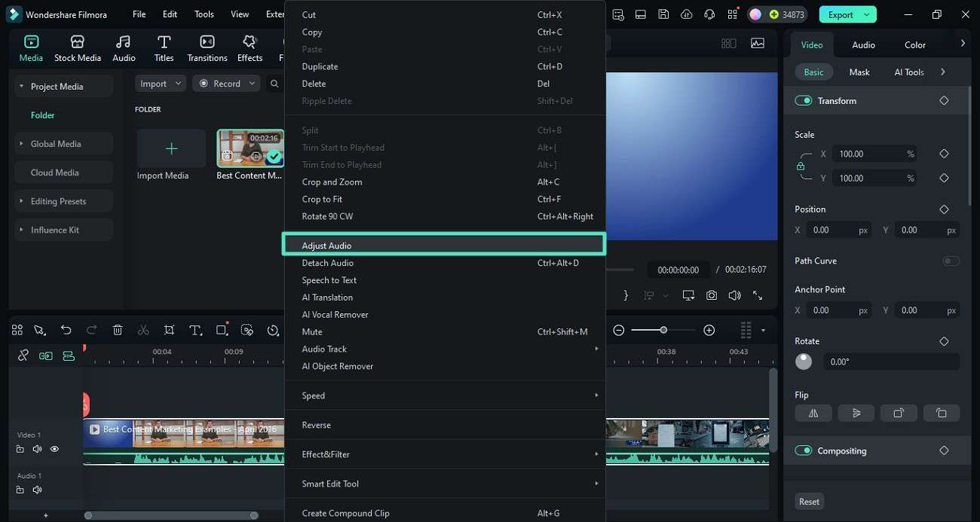Image resolution: width=980 pixels, height=522 pixels.
Task: Expand the Editing Presets section
Action: pos(22,201)
